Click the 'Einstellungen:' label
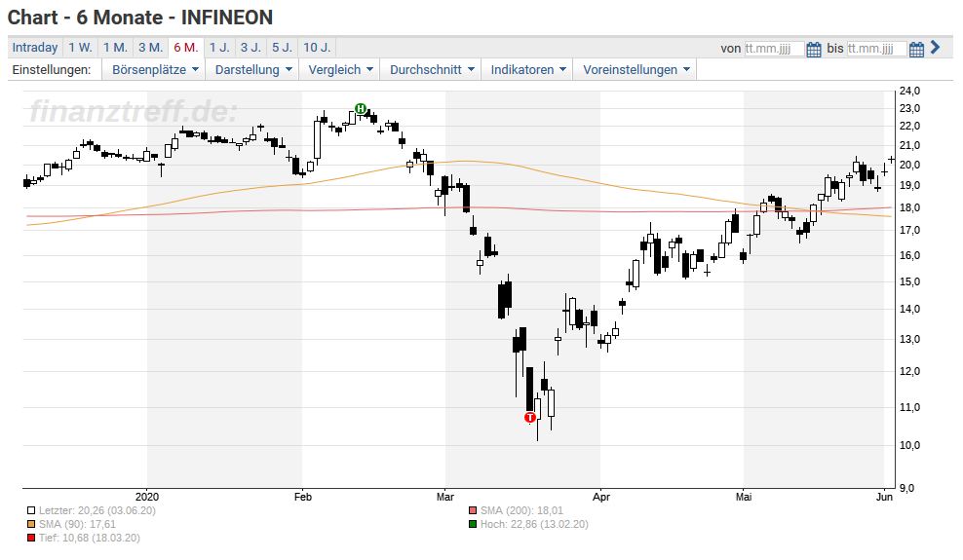Screen dimensions: 963x560 (x=52, y=70)
